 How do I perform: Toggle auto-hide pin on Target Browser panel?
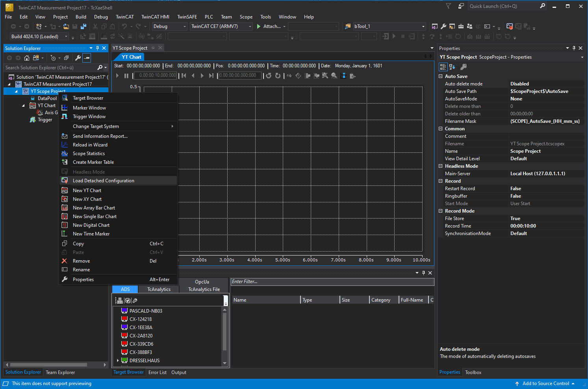pos(424,273)
